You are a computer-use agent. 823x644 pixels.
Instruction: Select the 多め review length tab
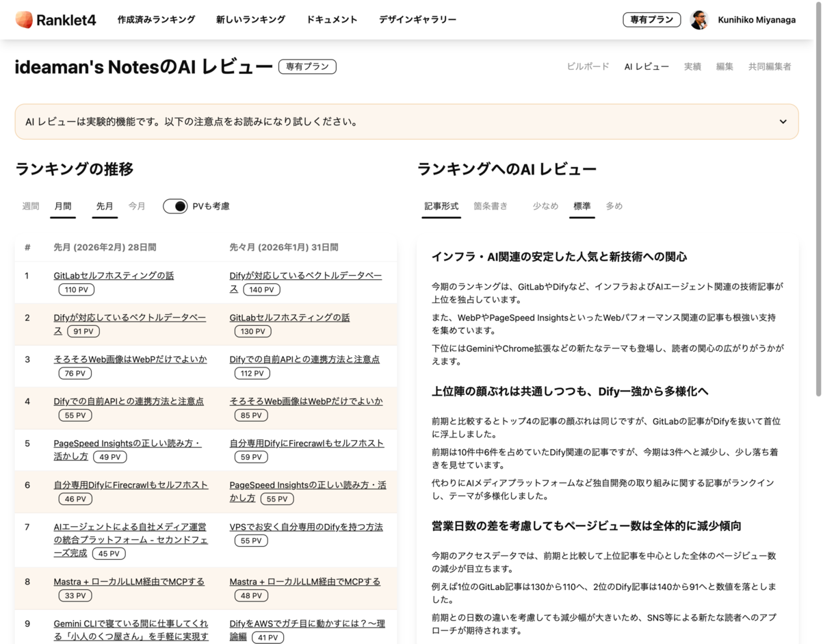click(x=613, y=205)
